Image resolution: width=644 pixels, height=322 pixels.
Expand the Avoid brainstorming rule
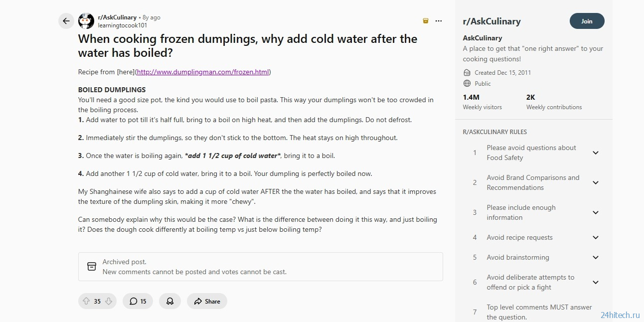(x=595, y=257)
